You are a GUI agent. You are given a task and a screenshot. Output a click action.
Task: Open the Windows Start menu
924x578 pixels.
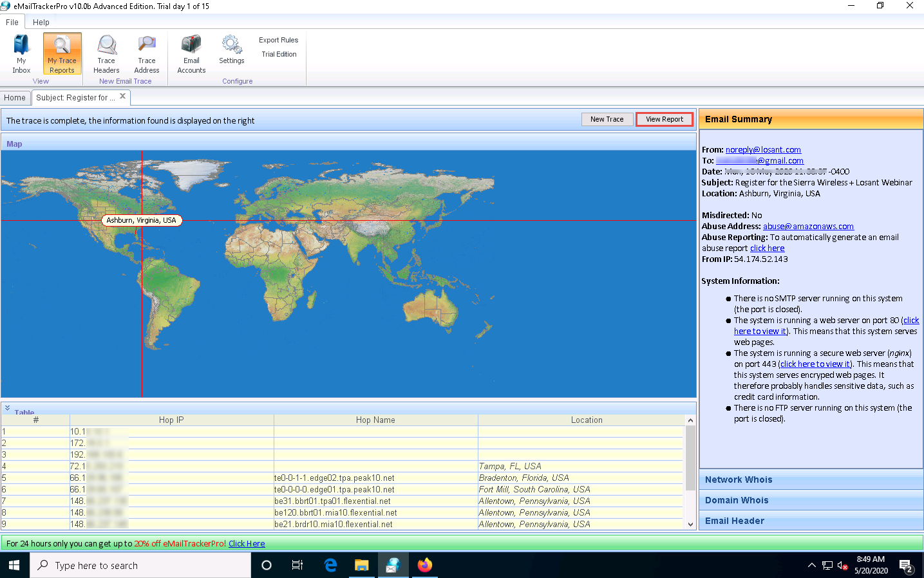(x=14, y=565)
